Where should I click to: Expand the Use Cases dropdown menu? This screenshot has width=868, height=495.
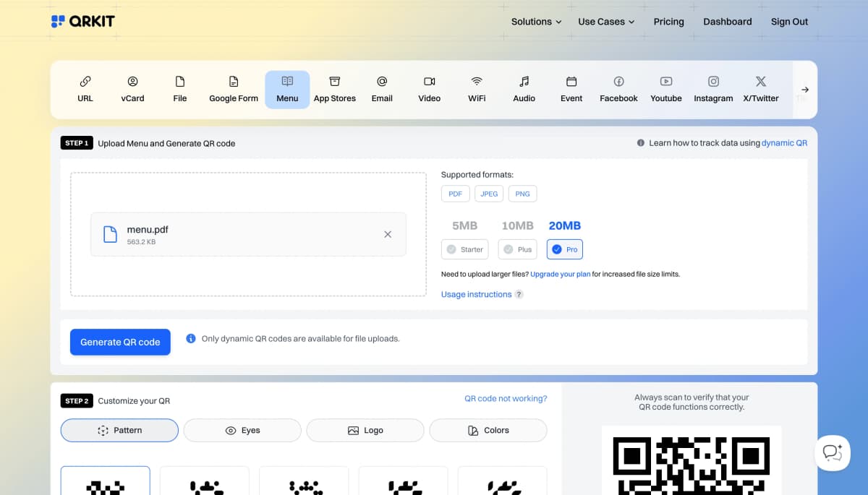606,22
